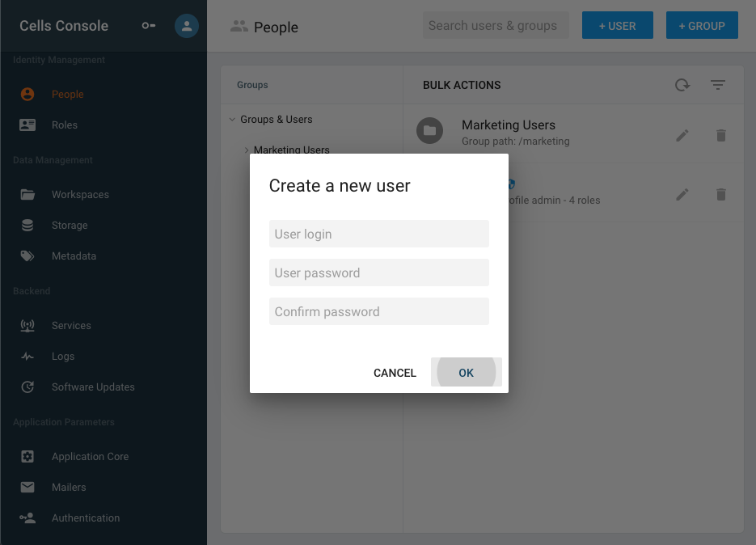The image size is (756, 545).
Task: Delete the Marketing Users group via trash icon
Action: pos(720,136)
